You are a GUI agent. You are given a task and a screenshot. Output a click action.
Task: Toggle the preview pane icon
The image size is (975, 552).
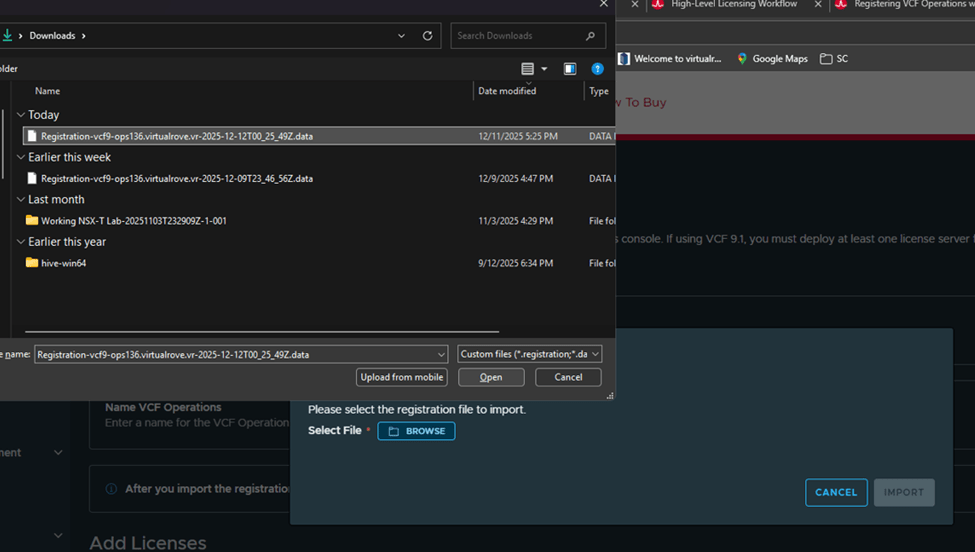tap(570, 69)
